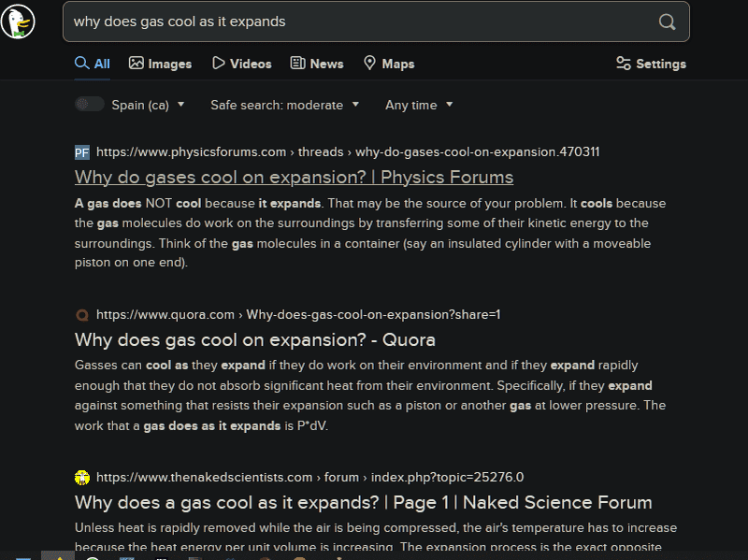Open 'Why do gases cool on expansion?' result

click(x=294, y=177)
